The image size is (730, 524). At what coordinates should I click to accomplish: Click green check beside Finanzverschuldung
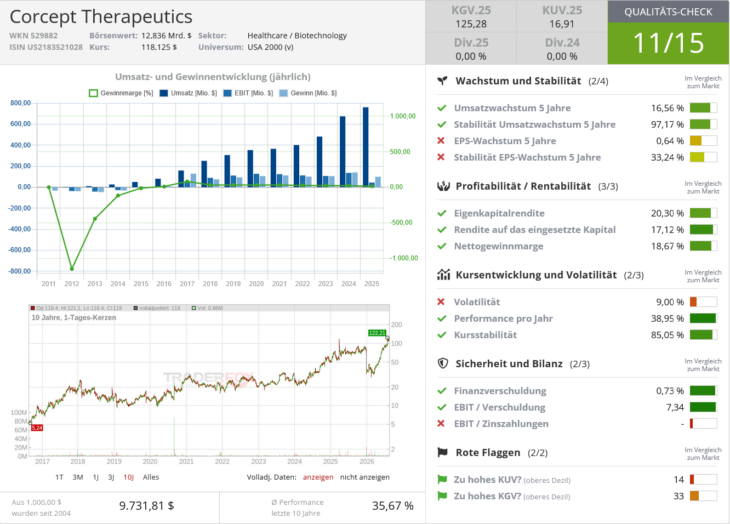tap(442, 391)
